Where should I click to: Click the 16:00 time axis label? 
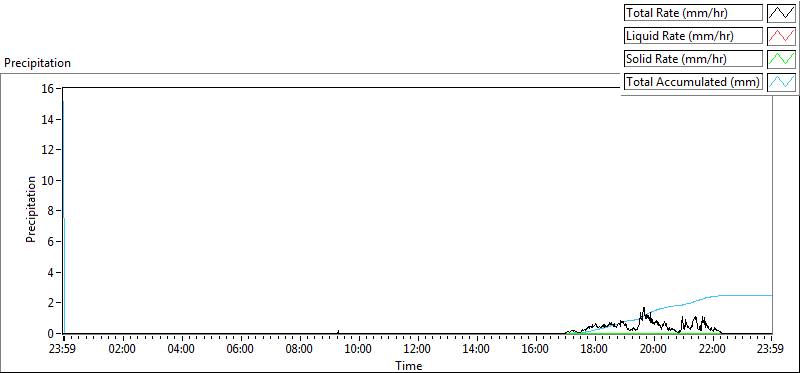pos(536,350)
